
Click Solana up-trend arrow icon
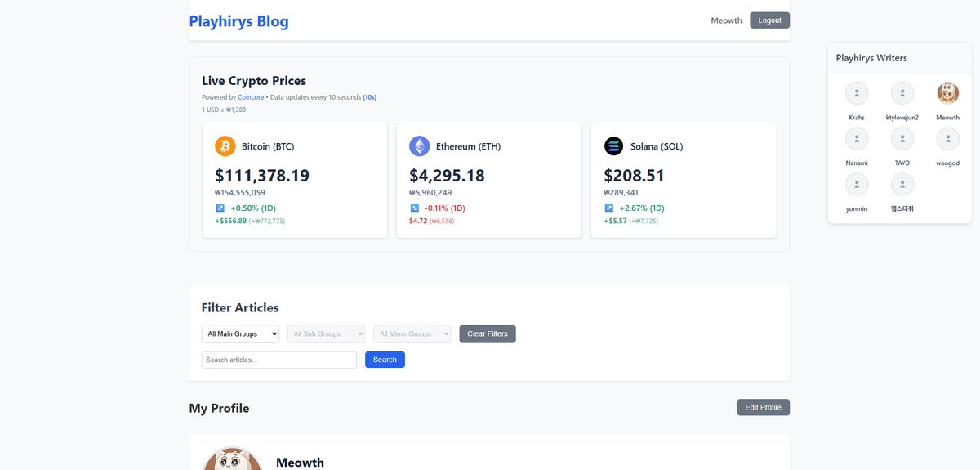pyautogui.click(x=609, y=208)
